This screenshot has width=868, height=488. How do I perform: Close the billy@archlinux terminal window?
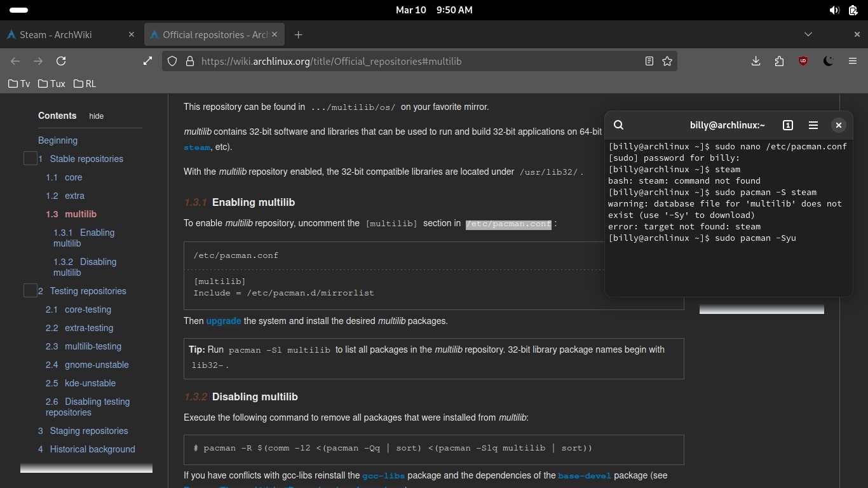coord(839,125)
